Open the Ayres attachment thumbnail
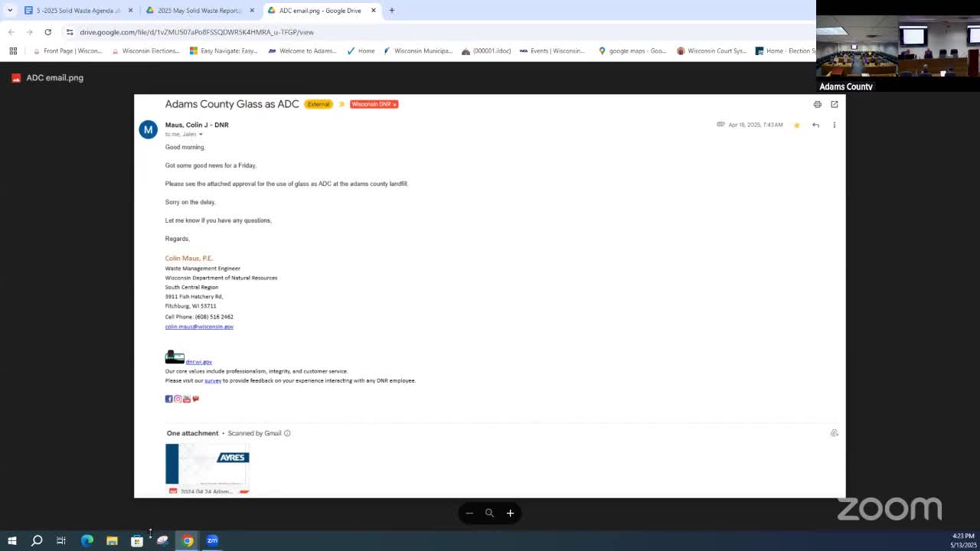This screenshot has width=980, height=551. [x=207, y=468]
